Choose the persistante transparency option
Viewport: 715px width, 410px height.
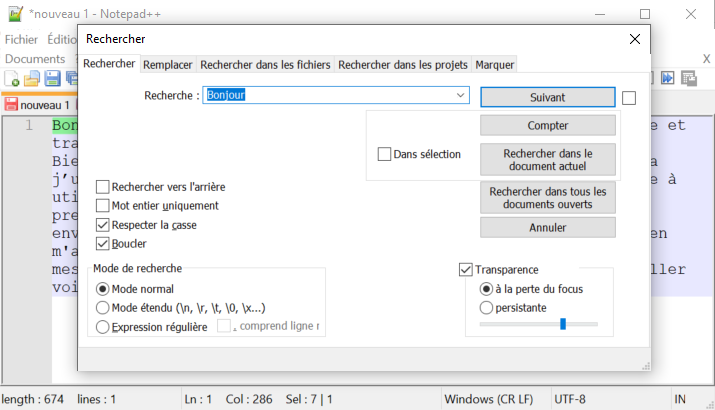tap(487, 307)
